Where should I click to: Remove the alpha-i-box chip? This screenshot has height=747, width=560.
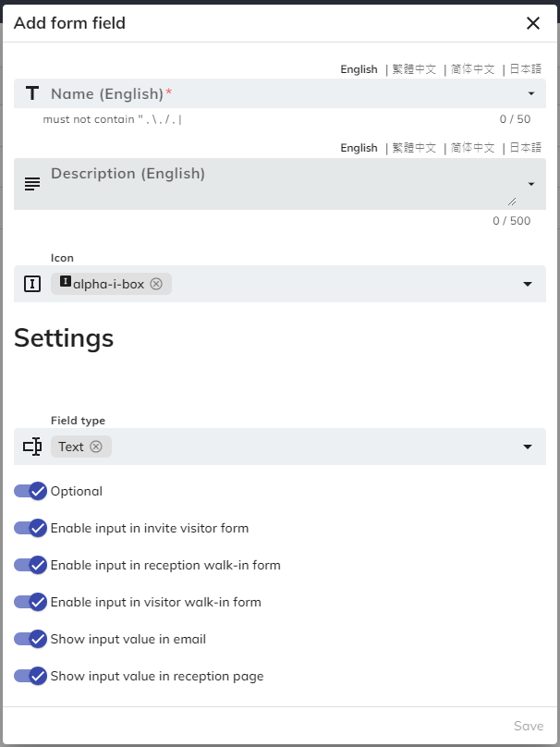(156, 284)
